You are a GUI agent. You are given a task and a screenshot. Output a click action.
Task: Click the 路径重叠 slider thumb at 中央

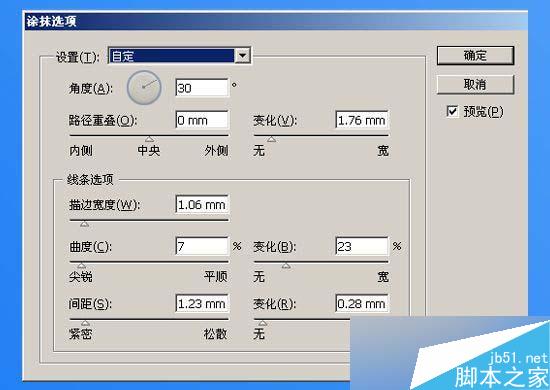coord(149,139)
